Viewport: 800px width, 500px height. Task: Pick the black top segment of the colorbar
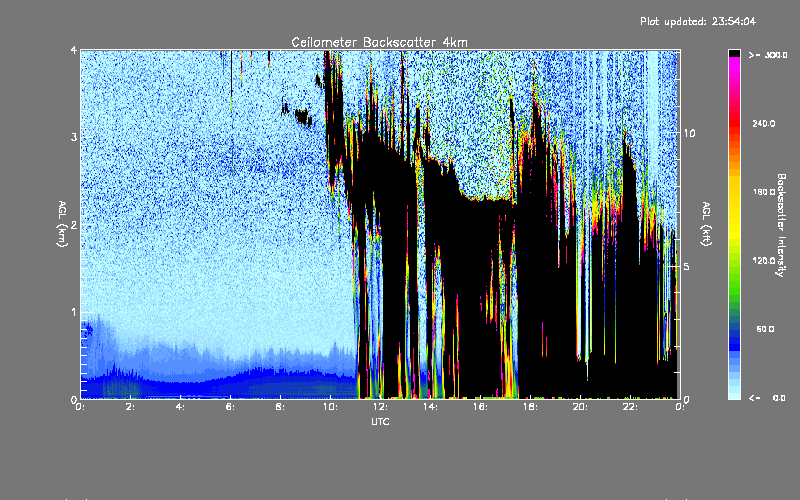[x=734, y=53]
